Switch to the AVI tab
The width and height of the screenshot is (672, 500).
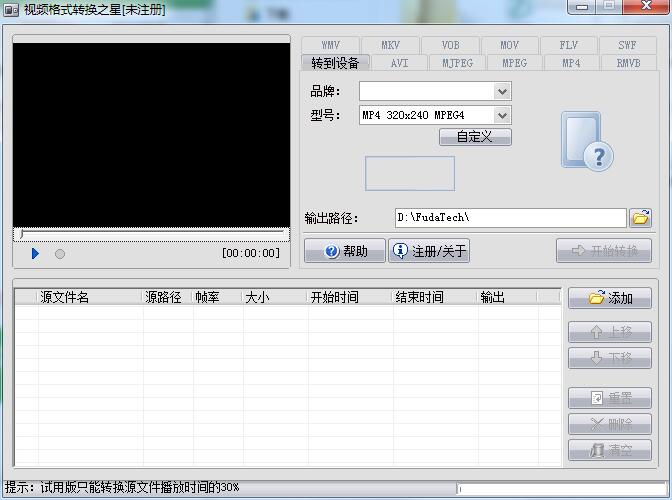(x=399, y=63)
